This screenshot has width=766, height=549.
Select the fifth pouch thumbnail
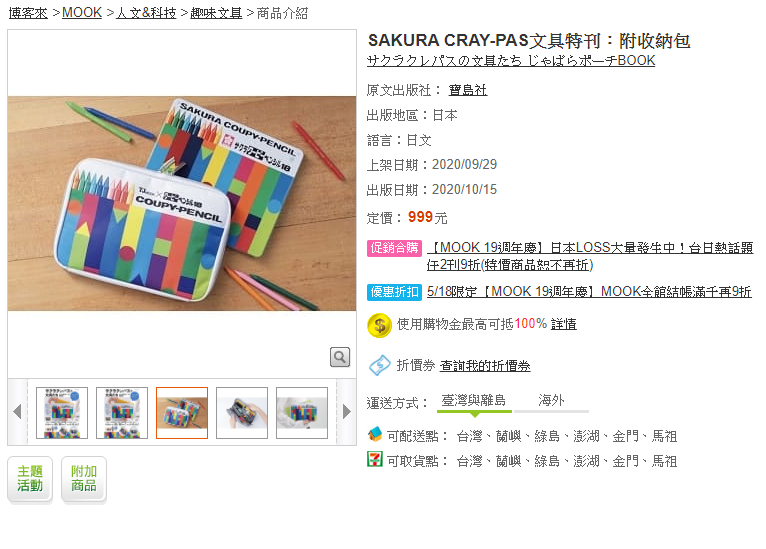coord(302,413)
